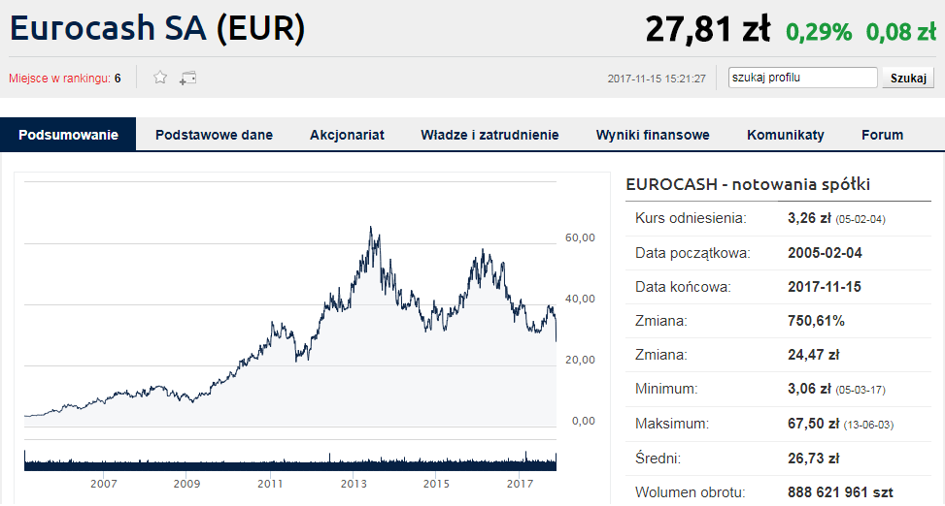Click the Maksimum value 67,50 zł
Viewport: 945px width, 506px height.
(814, 424)
